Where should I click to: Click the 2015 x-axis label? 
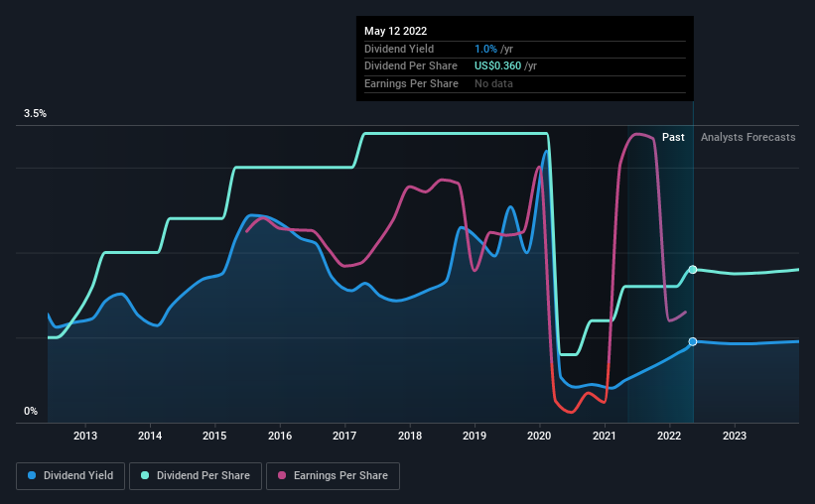pyautogui.click(x=214, y=436)
